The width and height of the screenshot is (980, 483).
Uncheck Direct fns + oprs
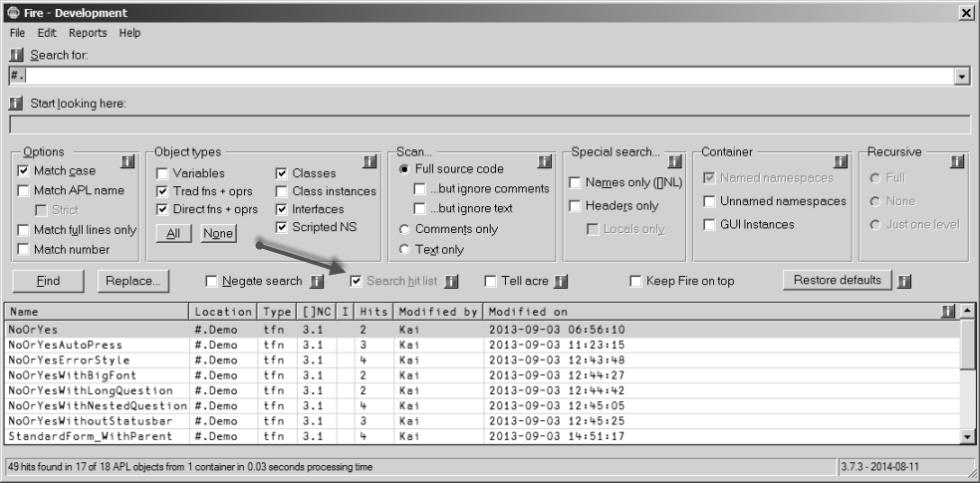pos(162,209)
